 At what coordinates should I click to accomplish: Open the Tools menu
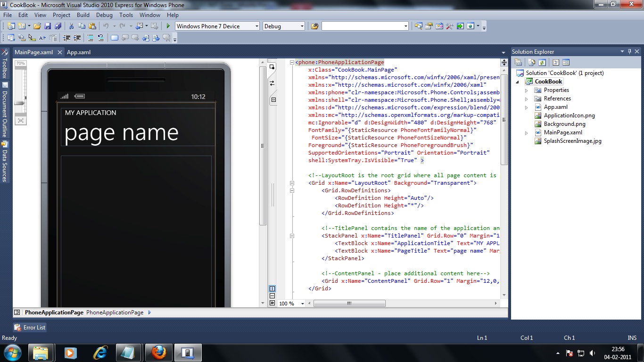[126, 15]
